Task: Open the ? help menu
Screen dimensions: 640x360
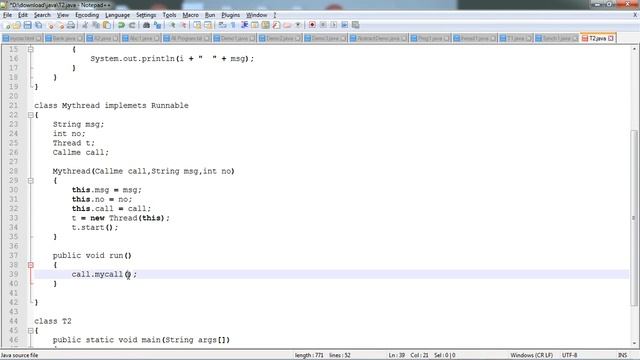Action: point(275,15)
